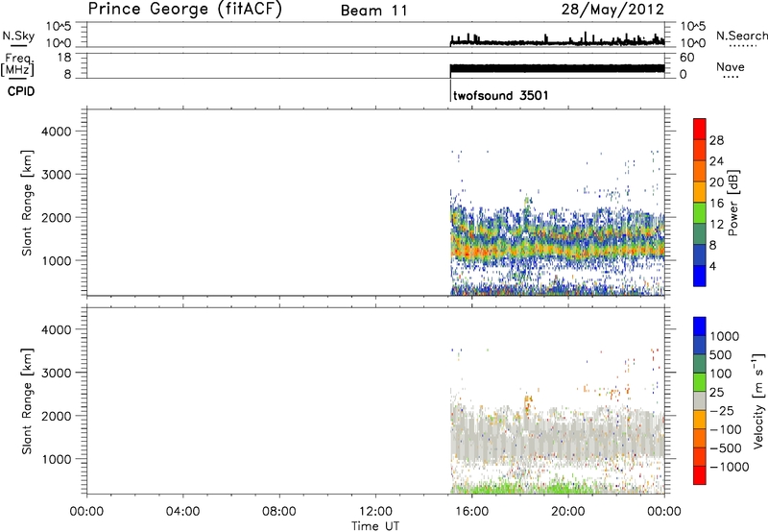Pick the blue top Velocity colorbar swatch
The width and height of the screenshot is (768, 532).
pyautogui.click(x=700, y=326)
